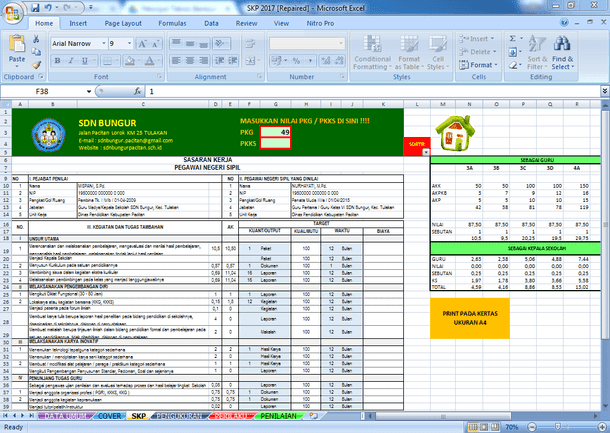610x433 pixels.
Task: Open Conditional Formatting menu
Action: pos(372,52)
